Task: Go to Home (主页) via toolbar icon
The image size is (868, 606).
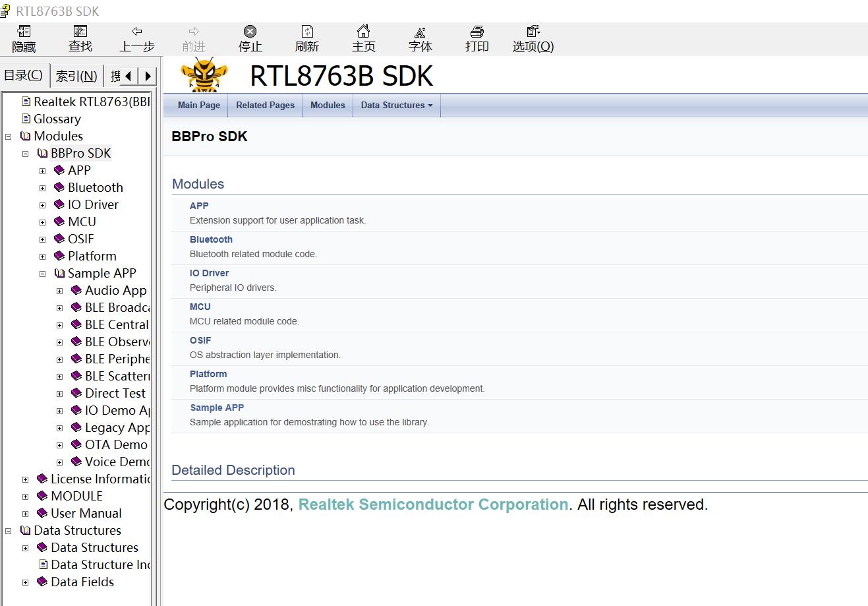Action: click(363, 31)
